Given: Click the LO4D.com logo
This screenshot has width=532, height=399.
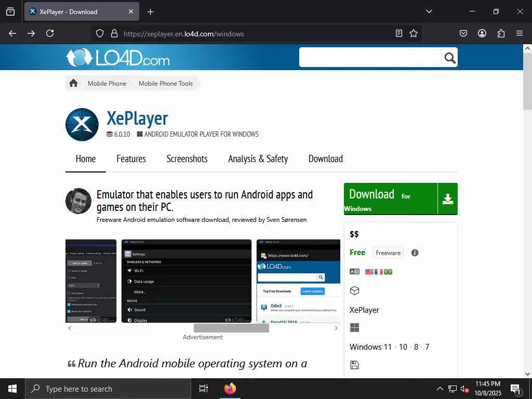Looking at the screenshot, I should [118, 57].
